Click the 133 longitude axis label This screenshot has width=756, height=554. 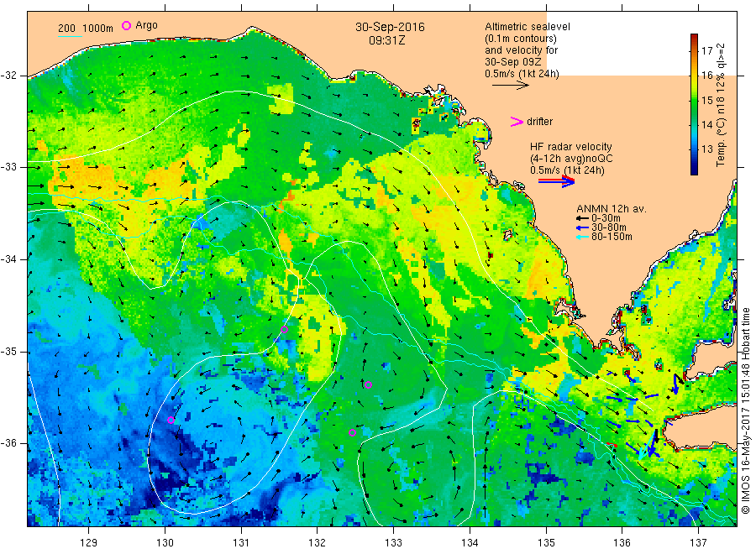point(393,543)
